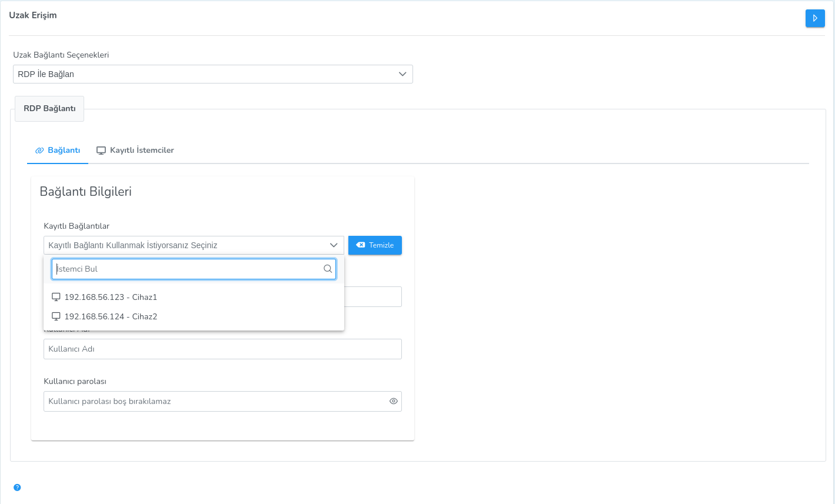
Task: Switch to the Bağlantı tab
Action: coord(64,151)
